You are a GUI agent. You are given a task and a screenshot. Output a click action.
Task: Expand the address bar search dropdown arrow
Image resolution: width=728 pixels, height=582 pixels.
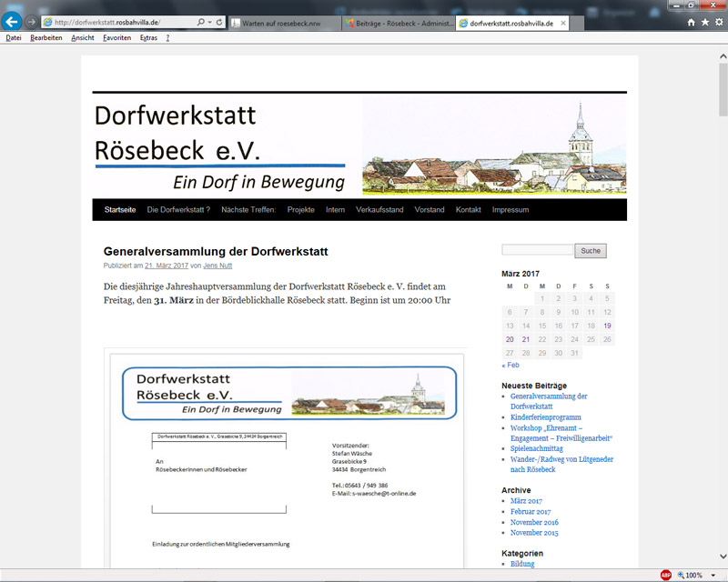click(209, 21)
